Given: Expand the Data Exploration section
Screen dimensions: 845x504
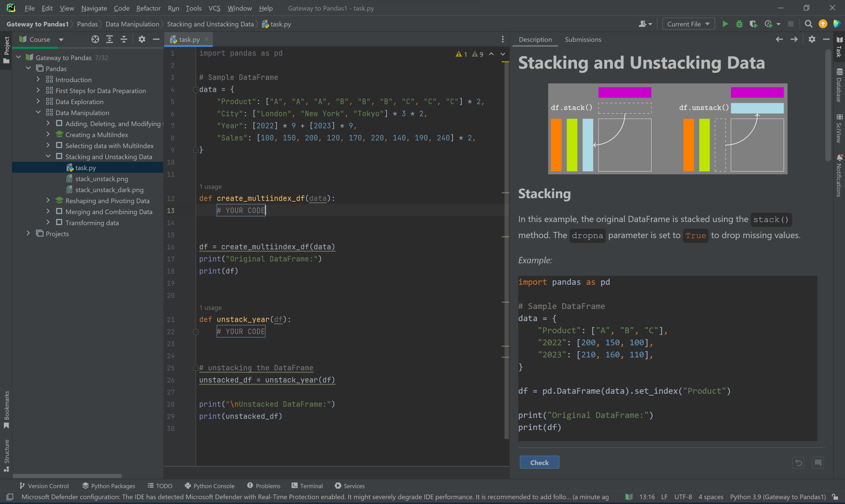Looking at the screenshot, I should [38, 101].
